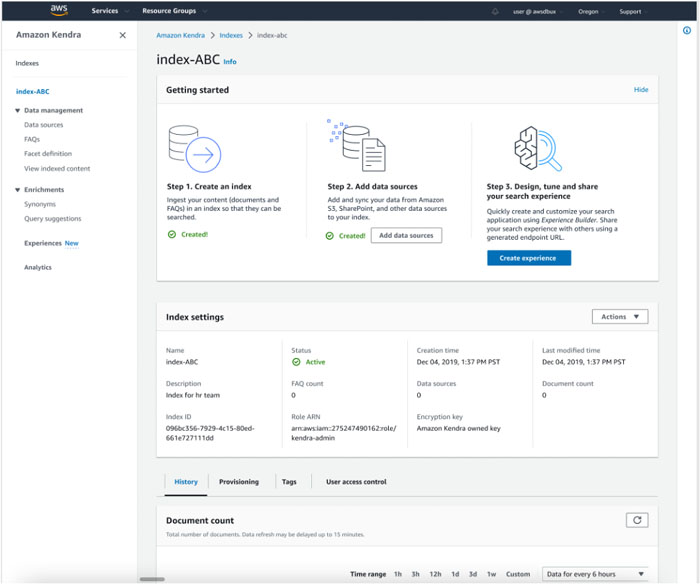Click the brain search experience illustration
The image size is (700, 584).
tap(538, 148)
